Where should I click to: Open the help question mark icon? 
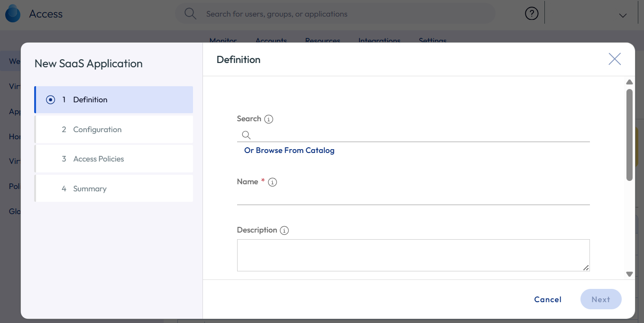(532, 14)
